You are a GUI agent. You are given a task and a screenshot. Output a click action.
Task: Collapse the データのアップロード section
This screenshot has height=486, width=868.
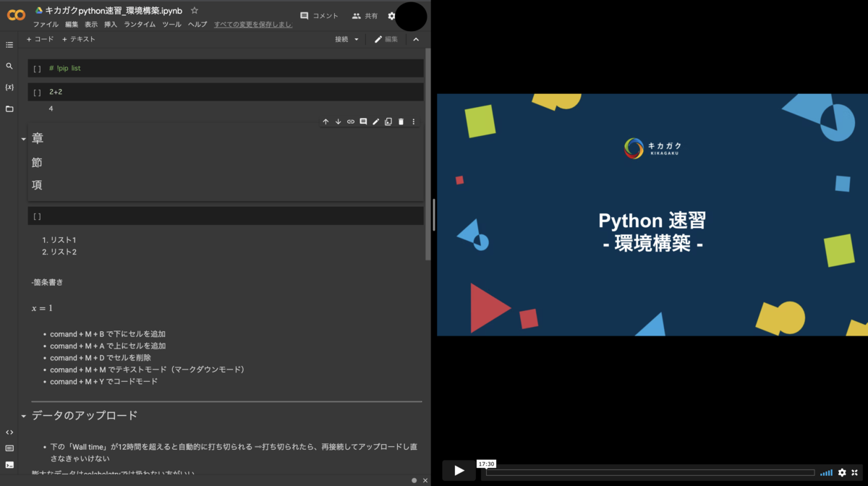(23, 417)
